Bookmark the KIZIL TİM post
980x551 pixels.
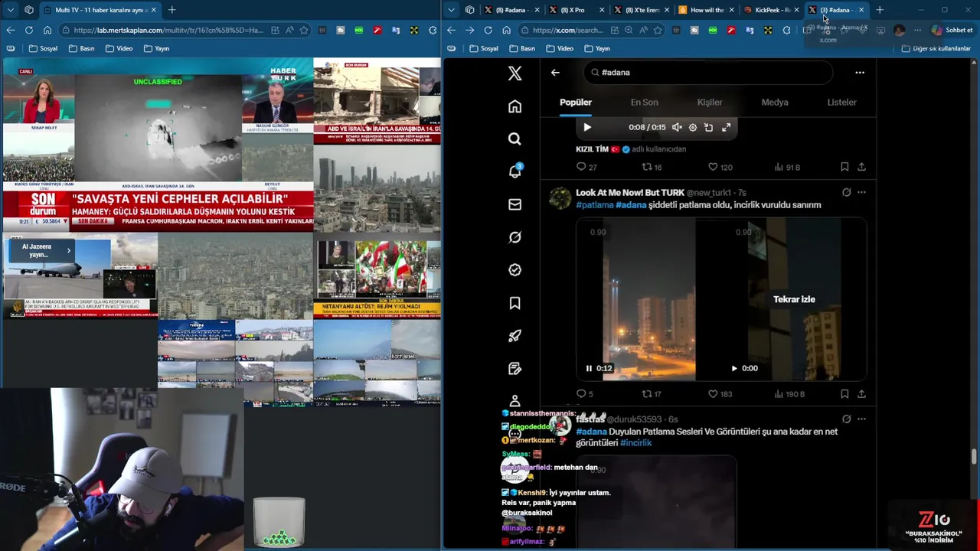(x=844, y=167)
